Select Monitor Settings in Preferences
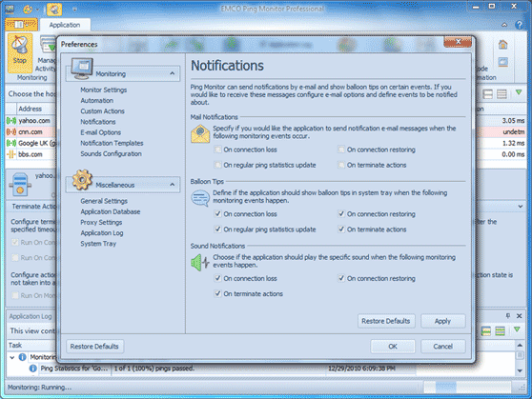The height and width of the screenshot is (399, 532). click(x=104, y=90)
